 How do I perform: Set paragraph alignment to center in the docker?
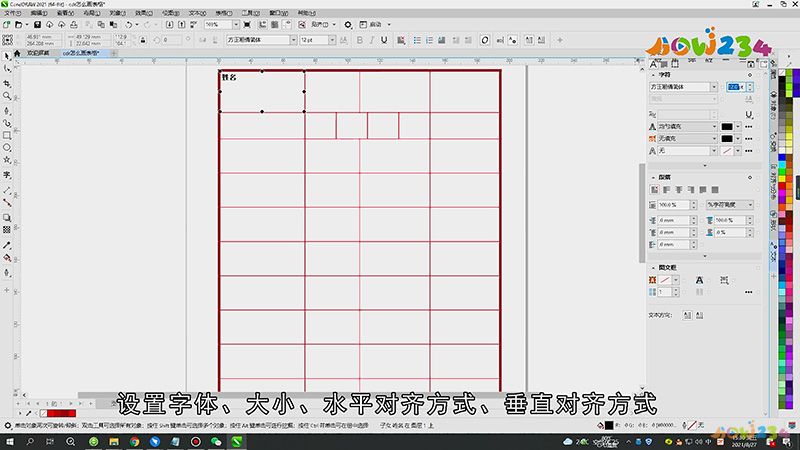(x=679, y=190)
